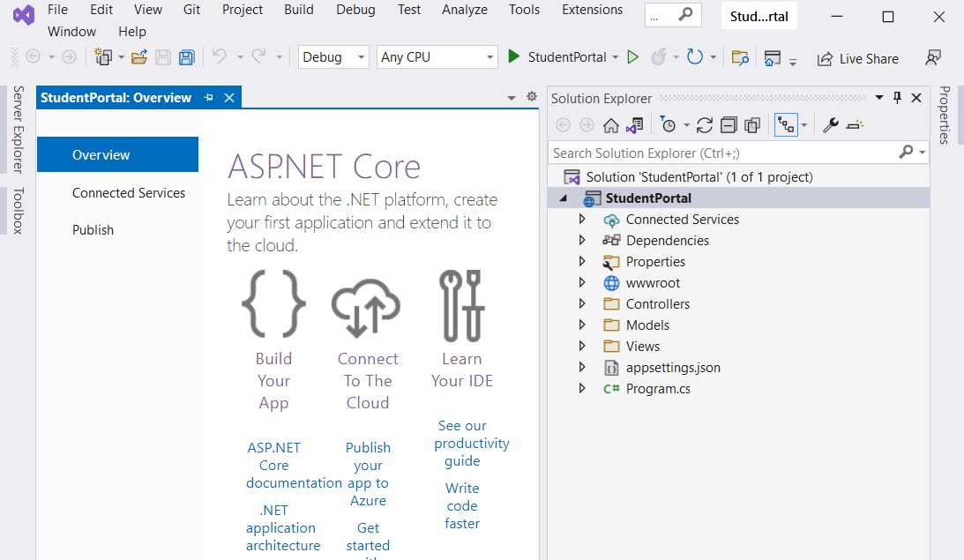This screenshot has height=560, width=964.
Task: Expand the Dependencies node
Action: point(581,241)
